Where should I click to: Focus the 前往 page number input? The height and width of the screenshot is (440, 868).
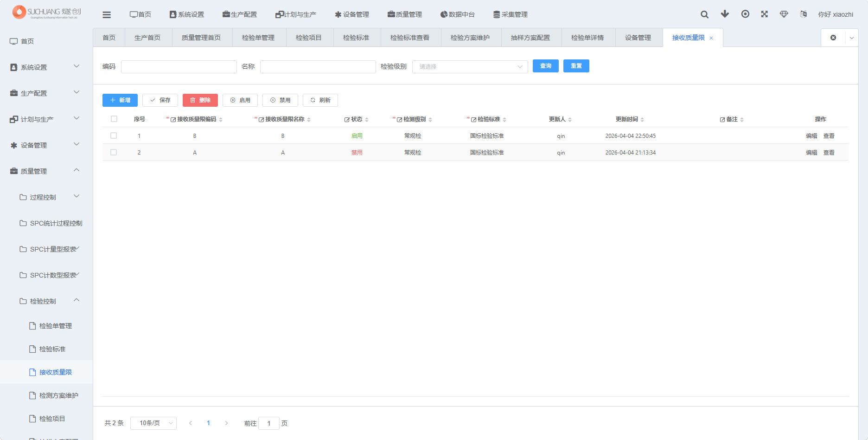[x=269, y=423]
